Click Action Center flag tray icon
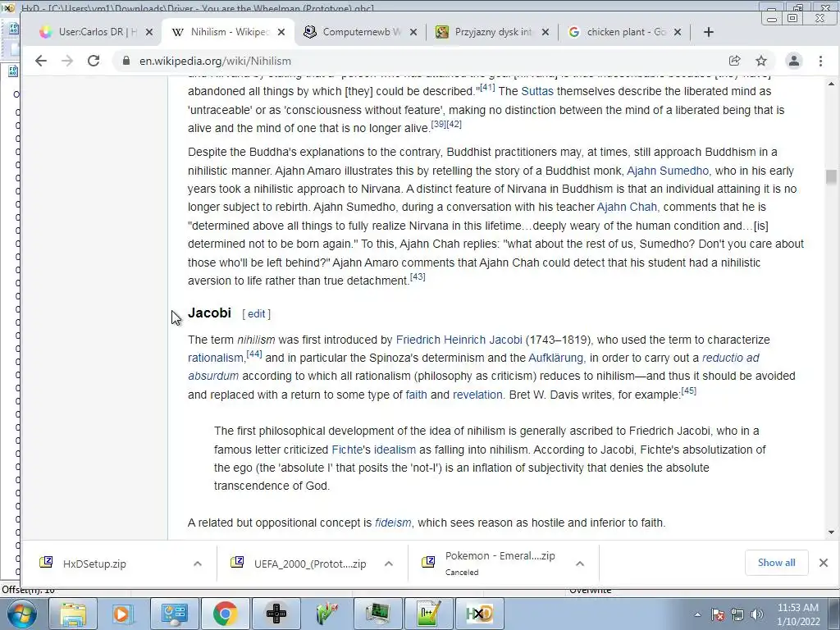This screenshot has width=840, height=630. pyautogui.click(x=718, y=614)
